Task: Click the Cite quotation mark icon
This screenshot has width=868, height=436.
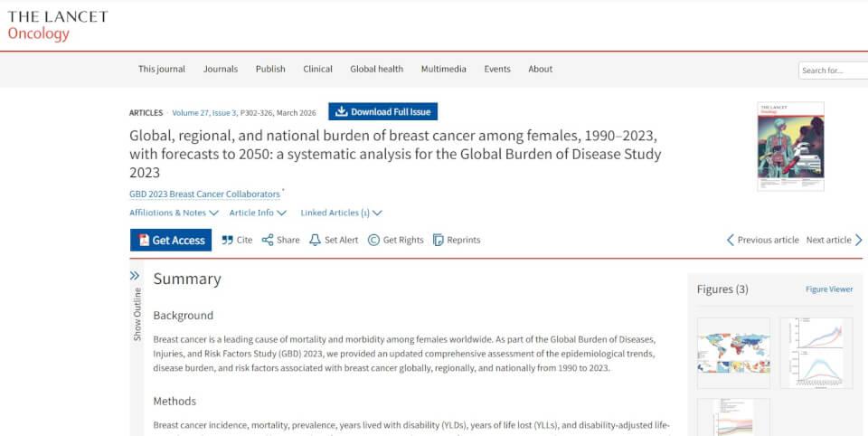Action: point(228,240)
